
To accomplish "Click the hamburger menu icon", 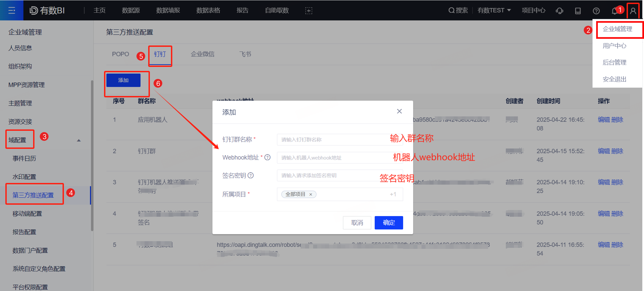I will tap(12, 10).
